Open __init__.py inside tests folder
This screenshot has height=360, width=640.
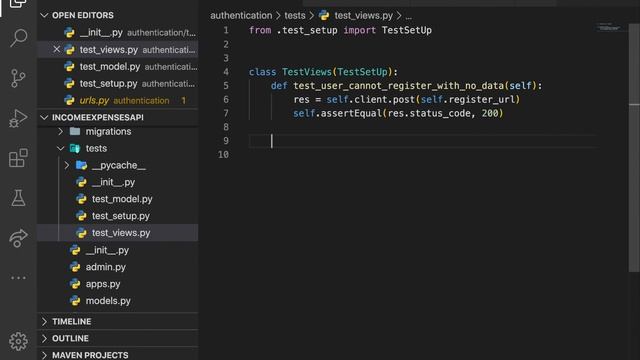tap(118, 182)
